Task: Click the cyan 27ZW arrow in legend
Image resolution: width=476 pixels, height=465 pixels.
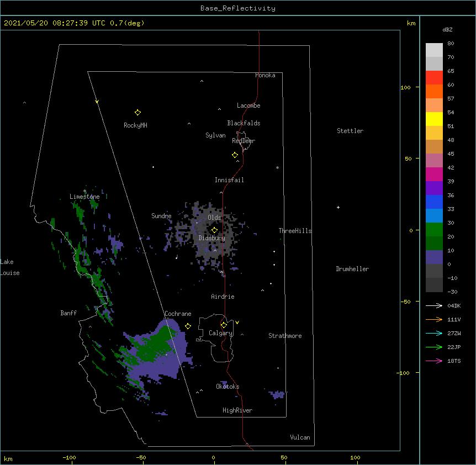Action: pos(434,333)
